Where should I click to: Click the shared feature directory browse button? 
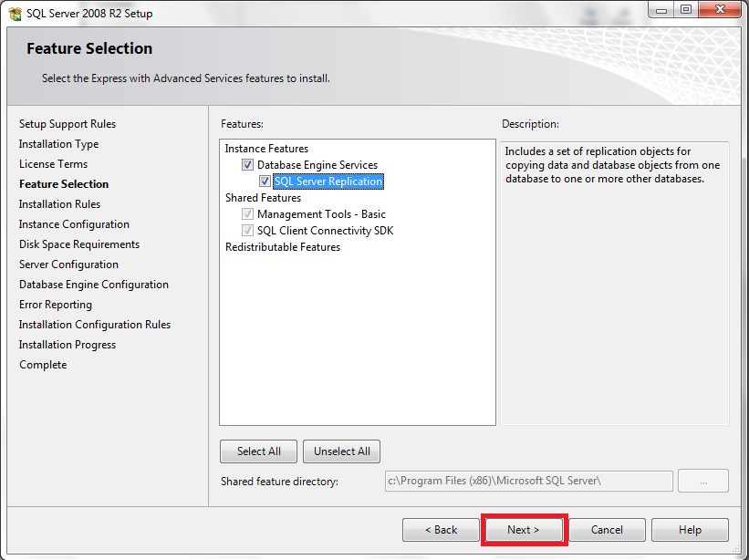pyautogui.click(x=703, y=481)
